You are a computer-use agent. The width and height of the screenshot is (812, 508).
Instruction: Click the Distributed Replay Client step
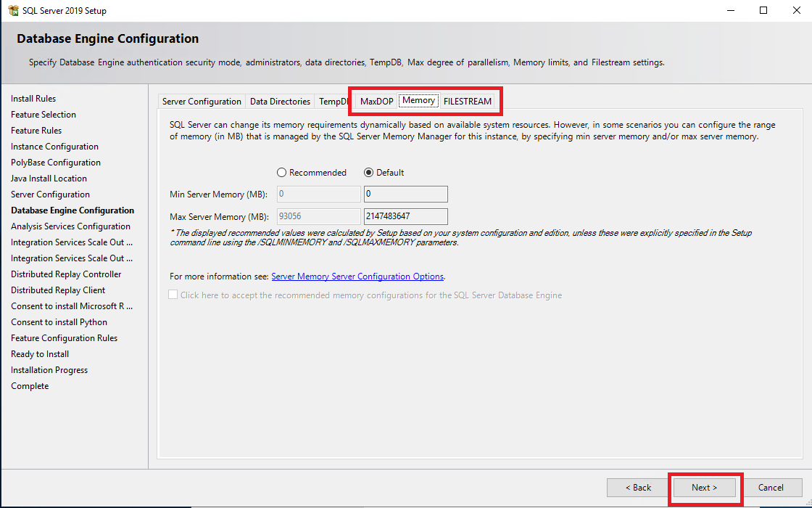point(58,290)
